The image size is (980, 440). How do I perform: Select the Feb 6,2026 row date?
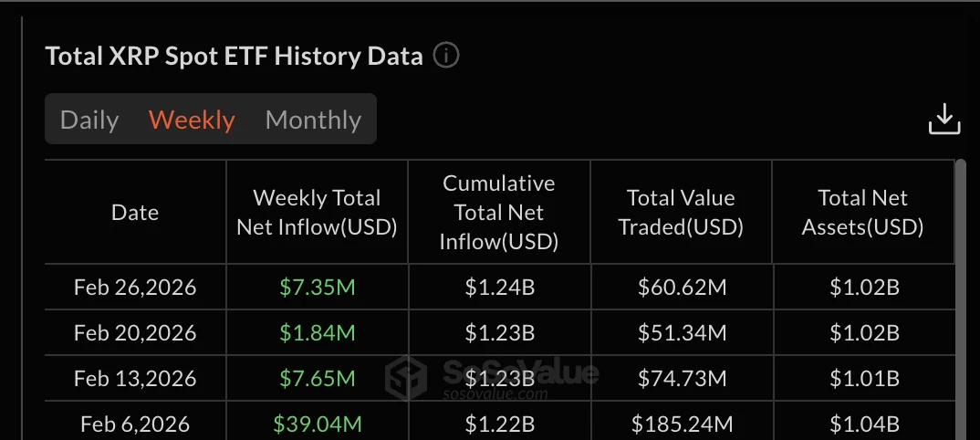(x=135, y=424)
